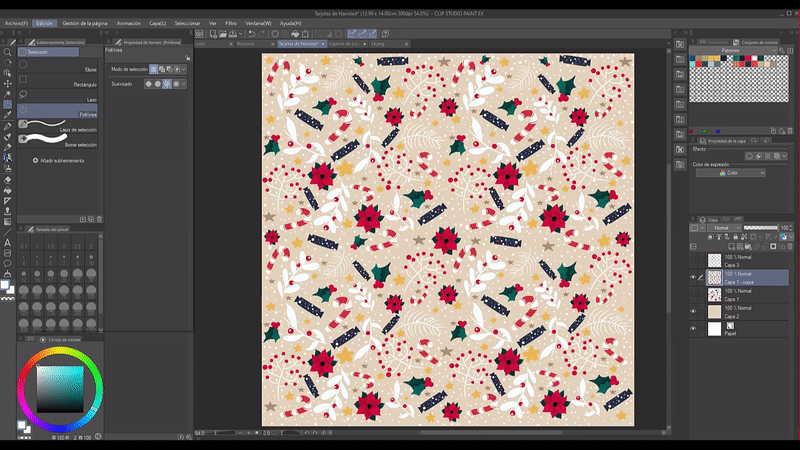Screen dimensions: 800x450
Task: Toggle visibility of Capa 1 - copia layer
Action: pos(693,277)
